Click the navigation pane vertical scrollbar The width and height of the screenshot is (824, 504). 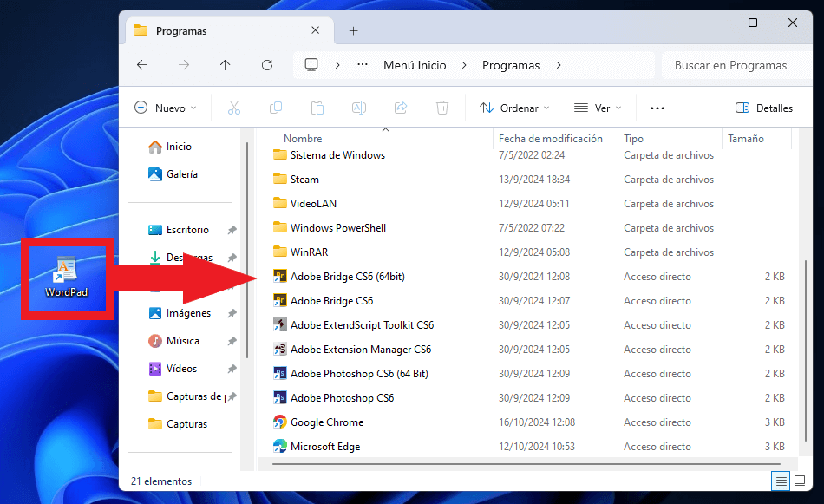click(x=246, y=250)
